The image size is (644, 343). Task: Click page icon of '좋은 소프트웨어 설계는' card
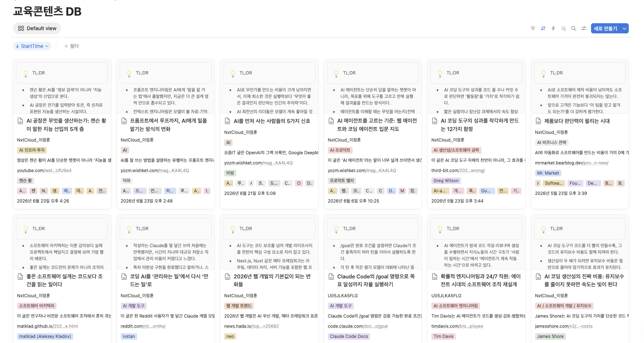21,277
